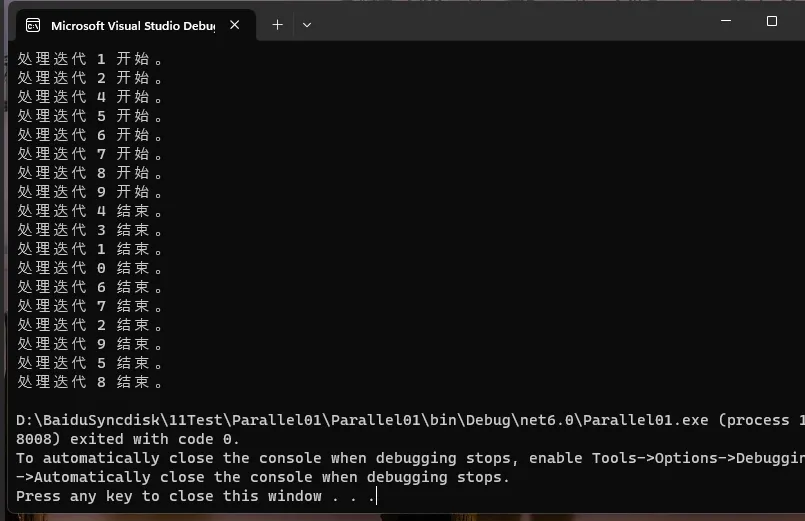Click the console icon on the tab
The image size is (805, 521).
tap(33, 25)
